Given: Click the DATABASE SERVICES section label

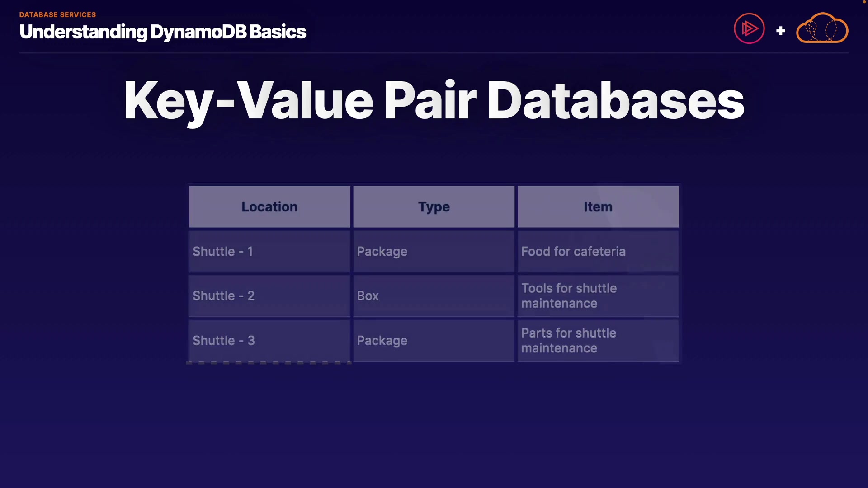Looking at the screenshot, I should click(x=57, y=14).
